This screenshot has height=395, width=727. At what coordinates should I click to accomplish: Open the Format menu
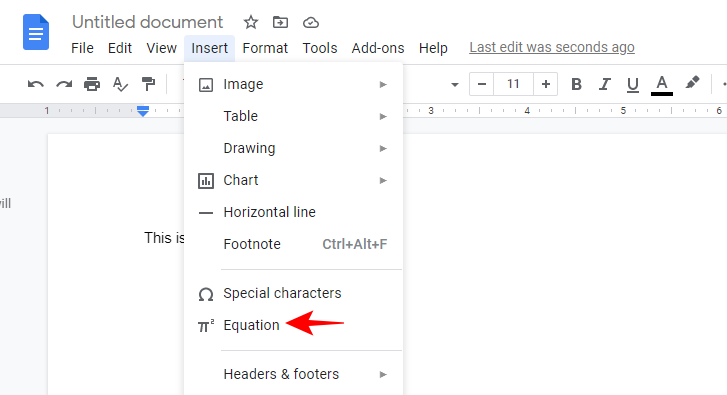click(x=265, y=48)
